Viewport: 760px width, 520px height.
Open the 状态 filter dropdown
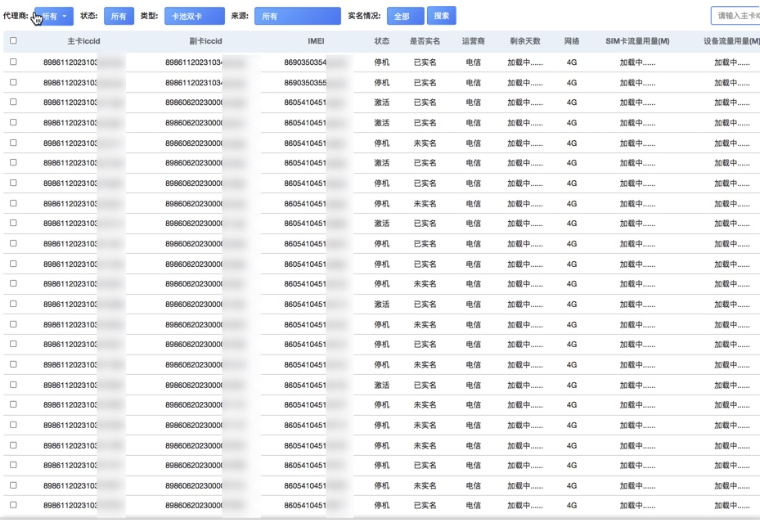point(118,17)
